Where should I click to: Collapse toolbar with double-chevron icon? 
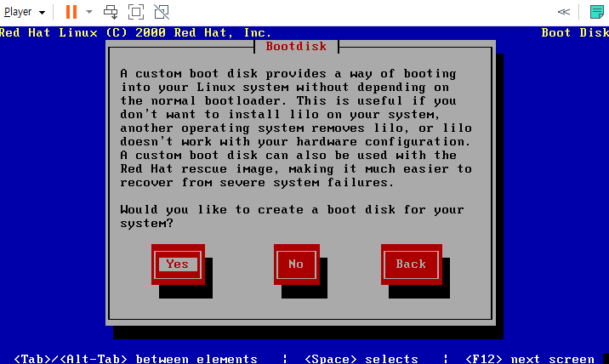[x=564, y=12]
